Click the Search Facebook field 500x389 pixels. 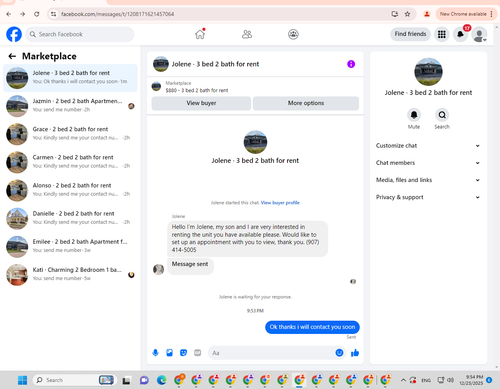[80, 34]
